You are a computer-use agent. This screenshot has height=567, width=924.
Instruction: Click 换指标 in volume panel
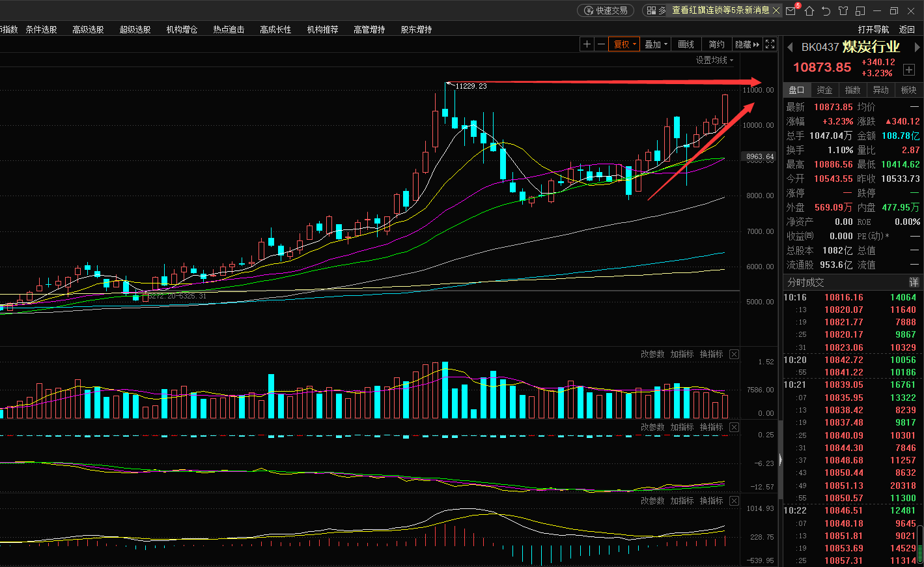711,355
